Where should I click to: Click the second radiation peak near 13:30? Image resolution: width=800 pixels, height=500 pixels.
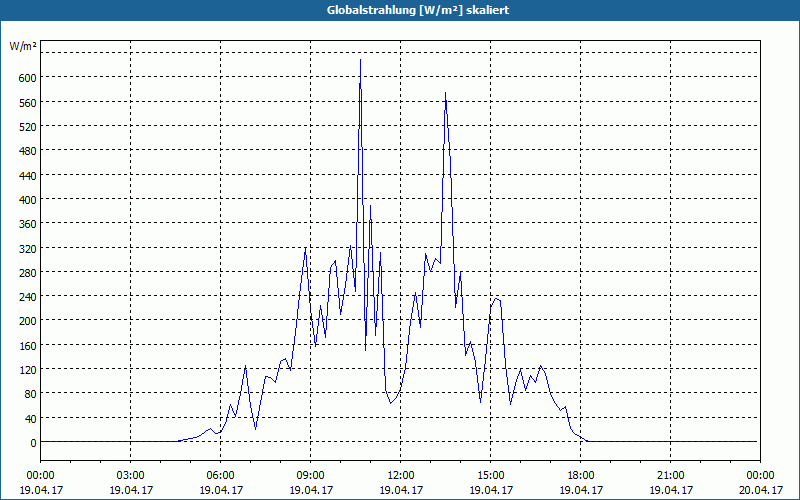(445, 93)
